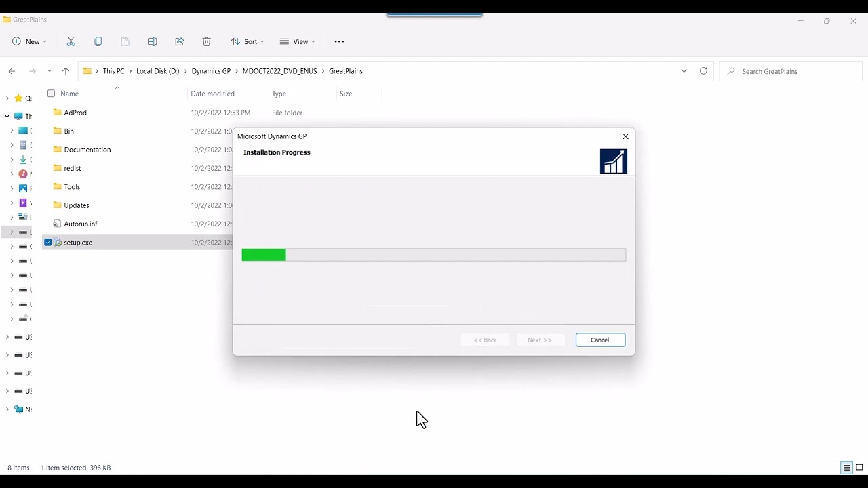Image resolution: width=868 pixels, height=488 pixels.
Task: Click the Paste clipboard icon
Action: (x=125, y=41)
